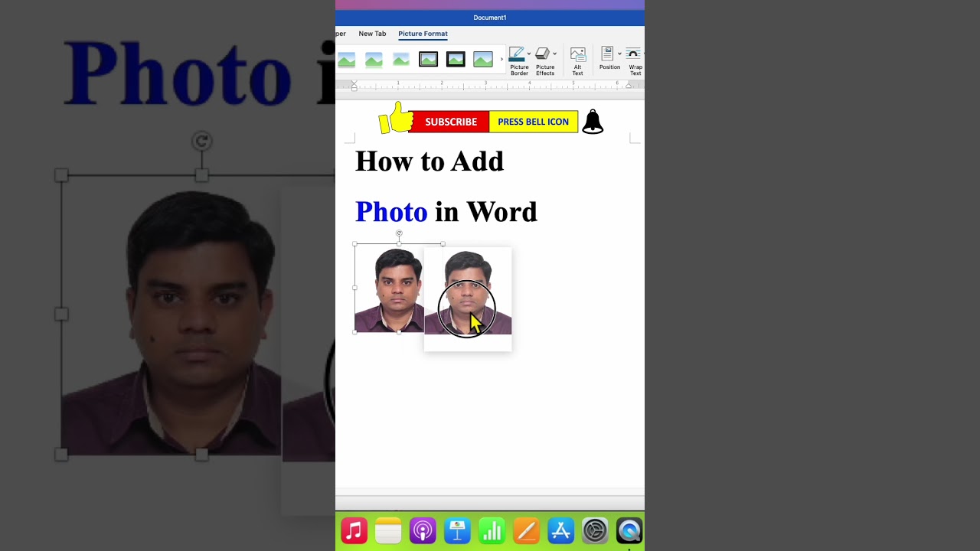Open the Picture Effects dropdown arrow

tap(554, 54)
